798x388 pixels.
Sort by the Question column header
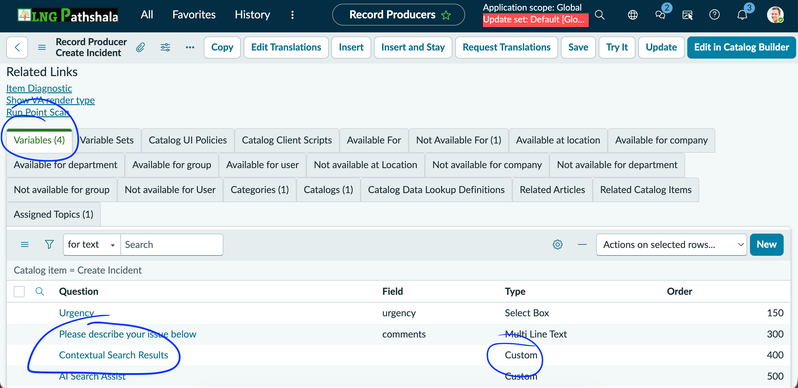(79, 292)
